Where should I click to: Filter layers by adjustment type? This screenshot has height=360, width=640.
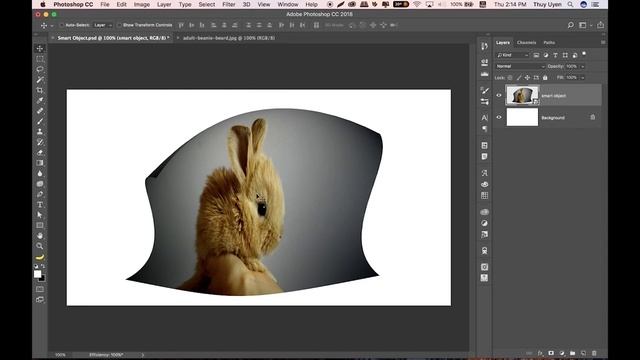point(546,55)
